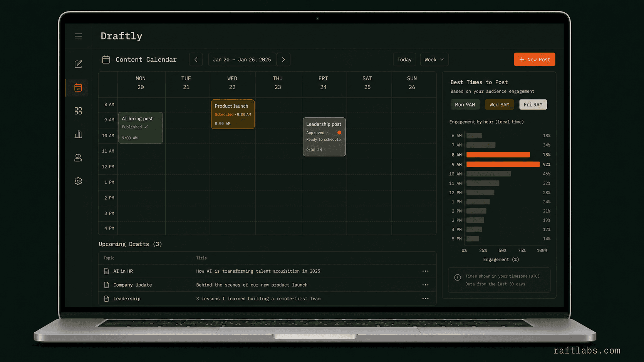
Task: Click the 'AI in HR' topic
Action: pyautogui.click(x=123, y=271)
